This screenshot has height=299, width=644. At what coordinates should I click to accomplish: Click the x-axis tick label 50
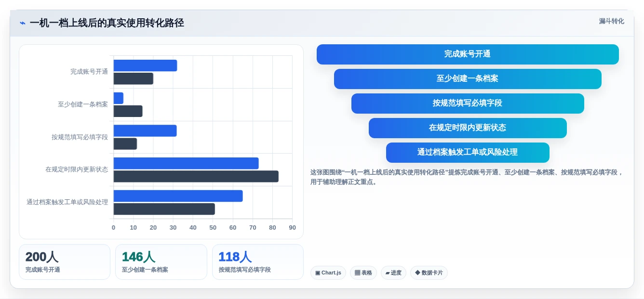point(213,228)
